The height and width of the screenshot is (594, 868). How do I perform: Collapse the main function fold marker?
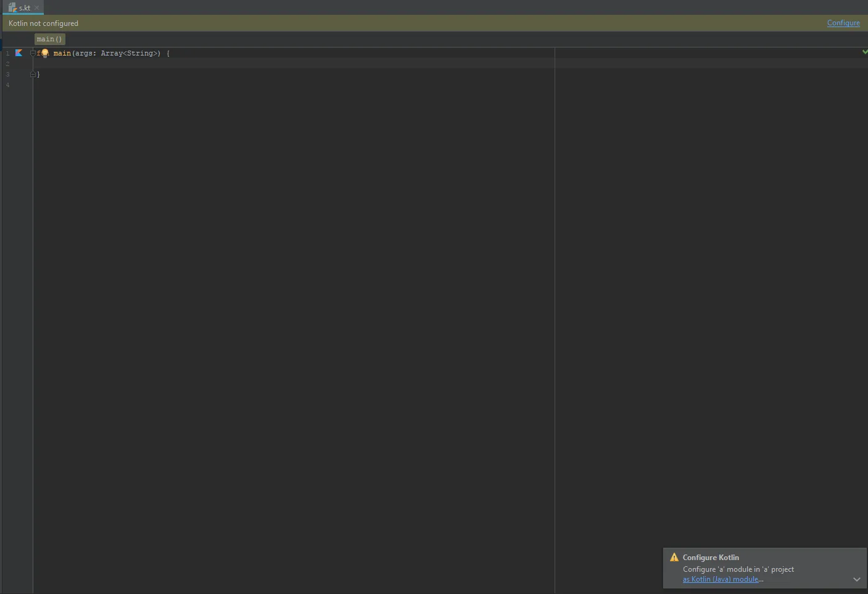tap(33, 53)
